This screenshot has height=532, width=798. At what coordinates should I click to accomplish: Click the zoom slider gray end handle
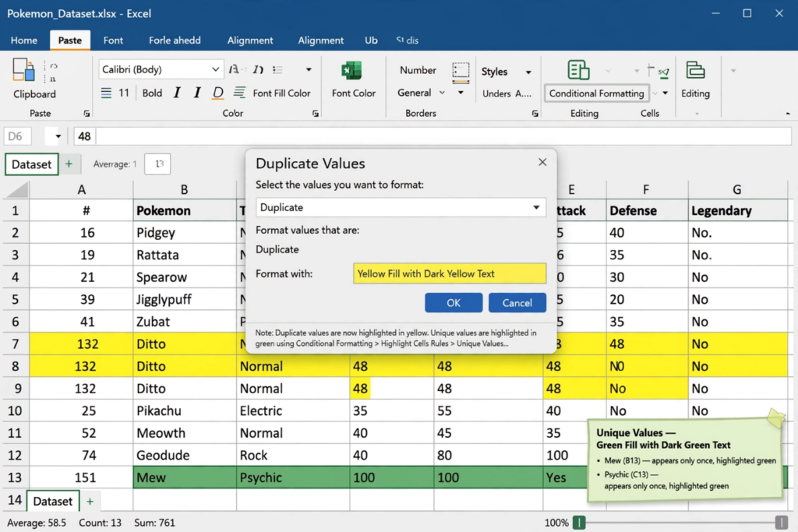pos(781,523)
